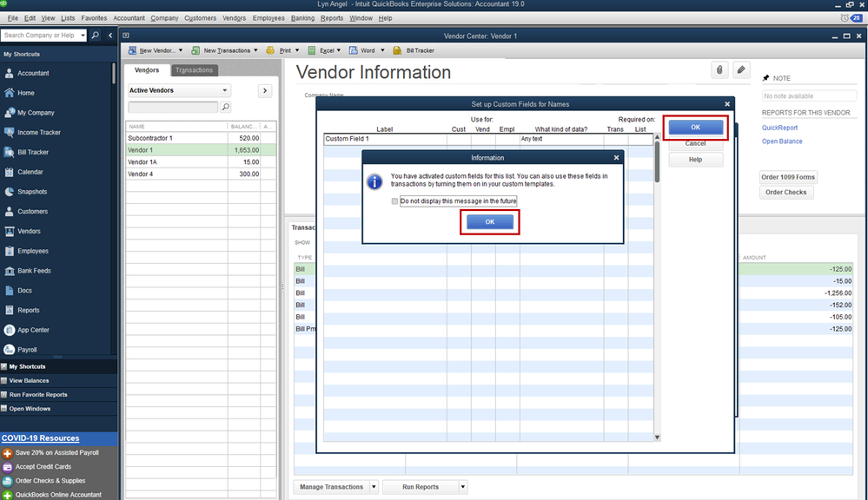Image resolution: width=868 pixels, height=500 pixels.
Task: Show View Balances in sidebar
Action: click(x=29, y=380)
